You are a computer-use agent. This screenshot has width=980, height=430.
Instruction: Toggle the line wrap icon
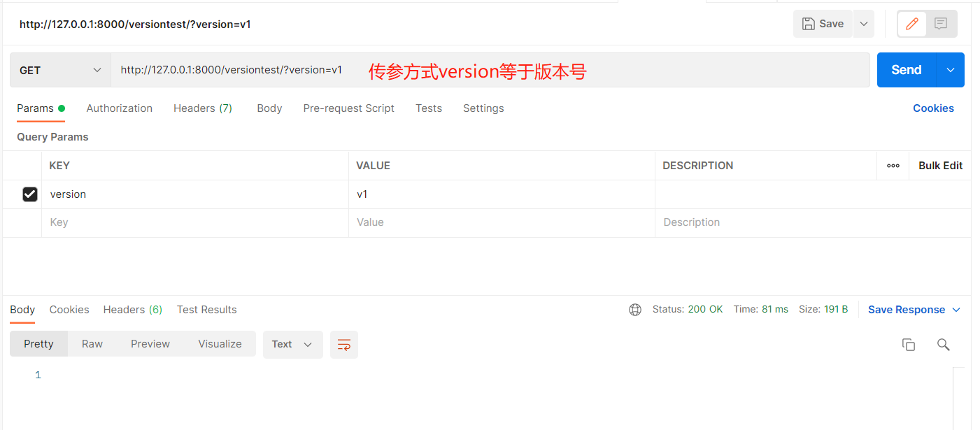point(344,345)
